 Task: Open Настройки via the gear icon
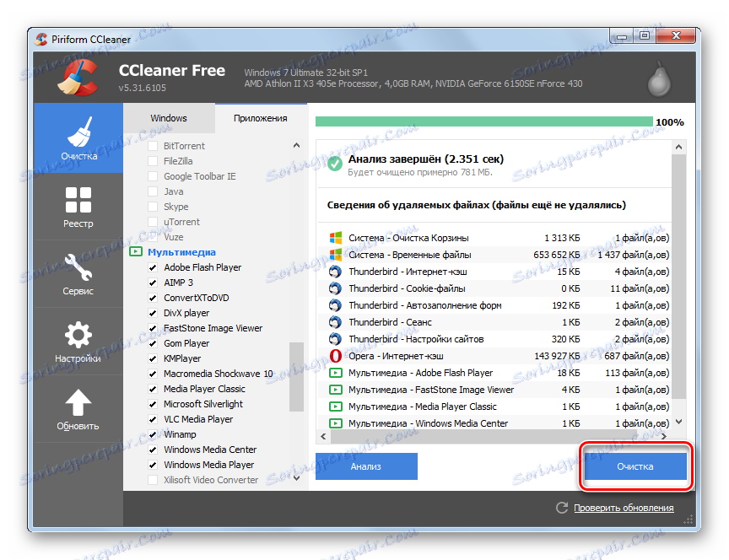click(78, 333)
